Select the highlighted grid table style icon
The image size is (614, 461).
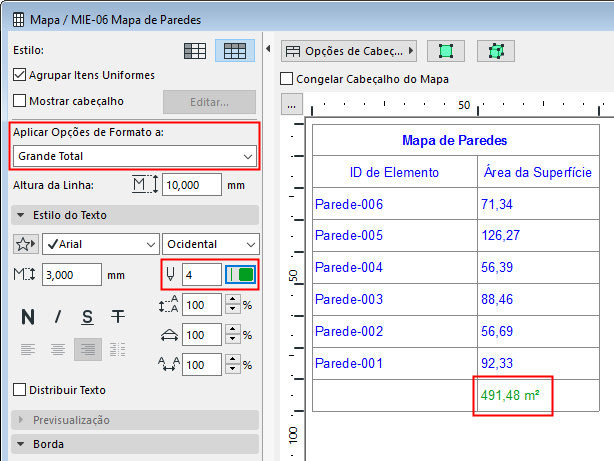(235, 51)
